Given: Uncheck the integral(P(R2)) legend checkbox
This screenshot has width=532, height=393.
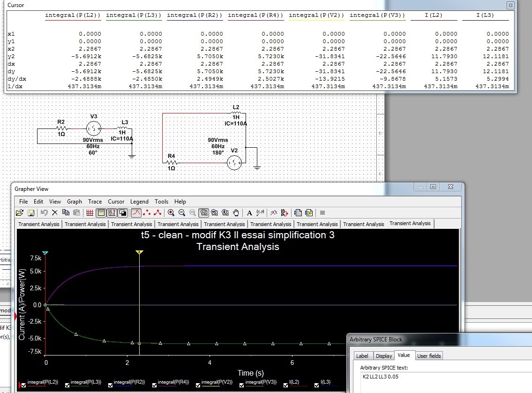Looking at the screenshot, I should point(110,385).
